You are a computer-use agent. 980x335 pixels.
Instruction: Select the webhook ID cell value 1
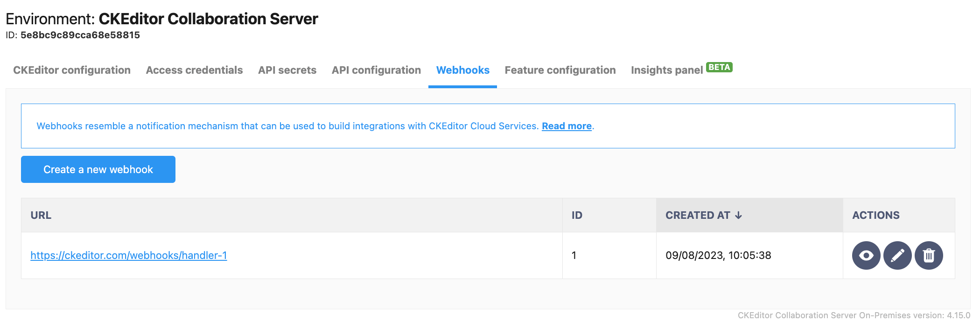(x=574, y=255)
